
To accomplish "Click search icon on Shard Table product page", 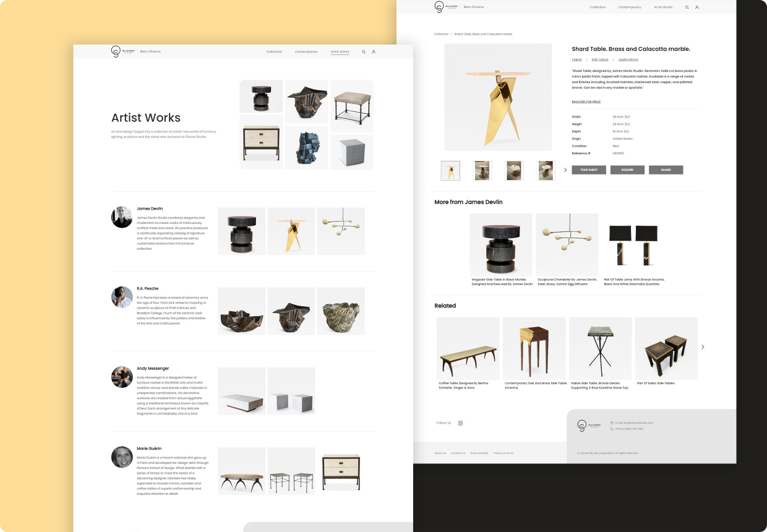I will tap(687, 7).
